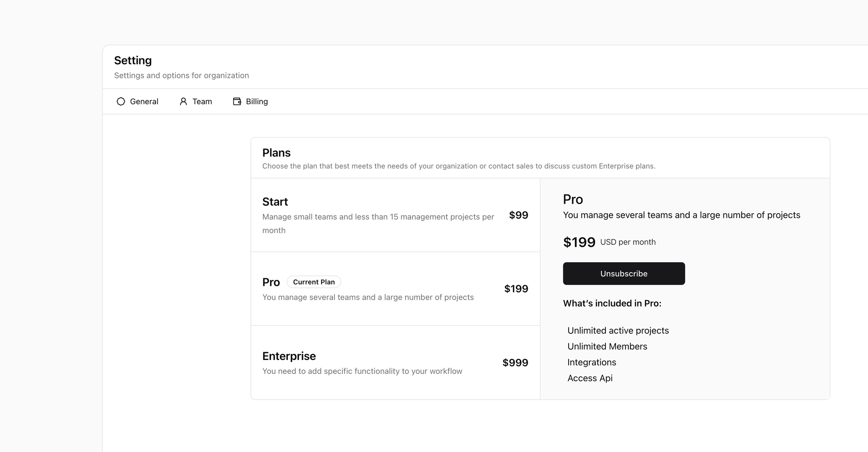Viewport: 868px width, 452px height.
Task: Click the Plans description mentioning Enterprise plans
Action: pos(459,166)
